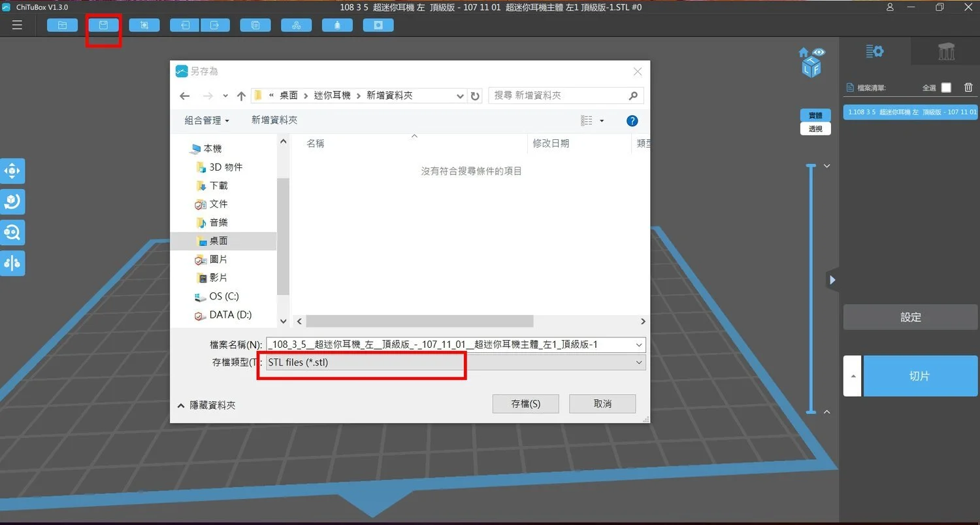Expand the 檔案名稱 filename history dropdown
Viewport: 980px width, 525px height.
pos(638,345)
